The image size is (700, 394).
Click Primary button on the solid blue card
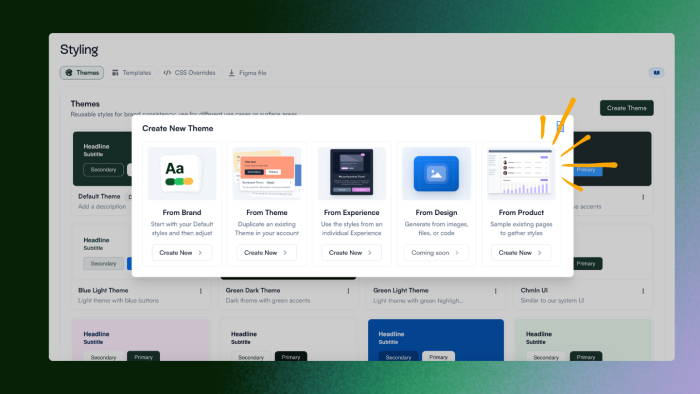(438, 357)
